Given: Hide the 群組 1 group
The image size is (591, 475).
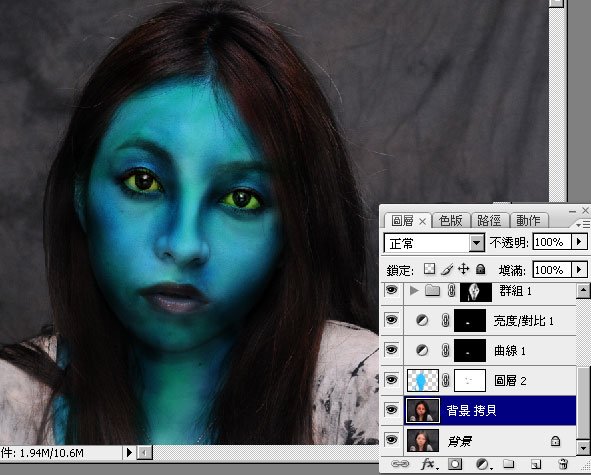Looking at the screenshot, I should click(392, 290).
